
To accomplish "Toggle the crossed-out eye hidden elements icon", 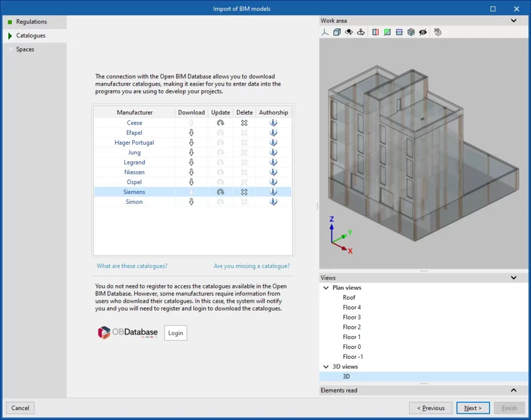I will click(423, 32).
